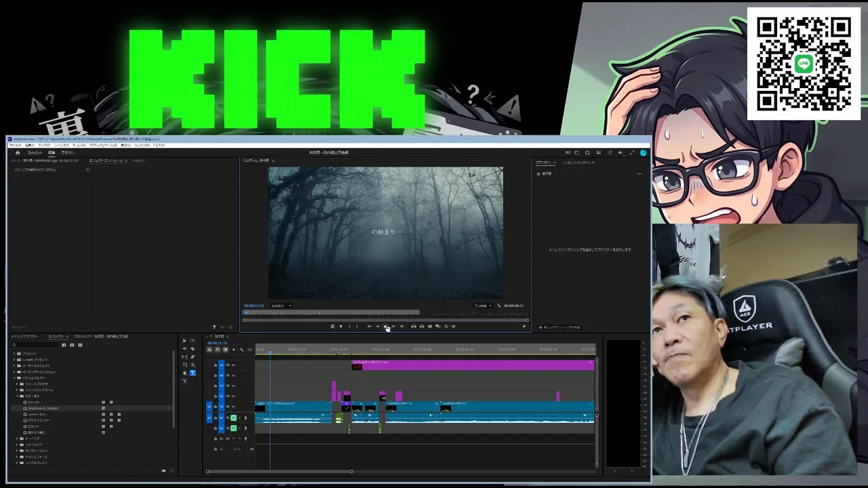Expand the Audio Transitions folder
This screenshot has height=488, width=868.
[x=14, y=372]
